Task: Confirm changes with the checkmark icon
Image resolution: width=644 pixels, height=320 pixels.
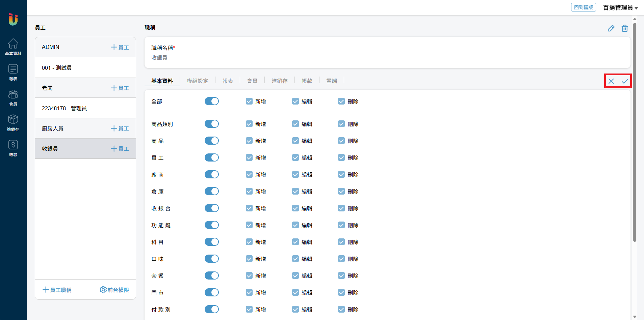Action: point(625,81)
